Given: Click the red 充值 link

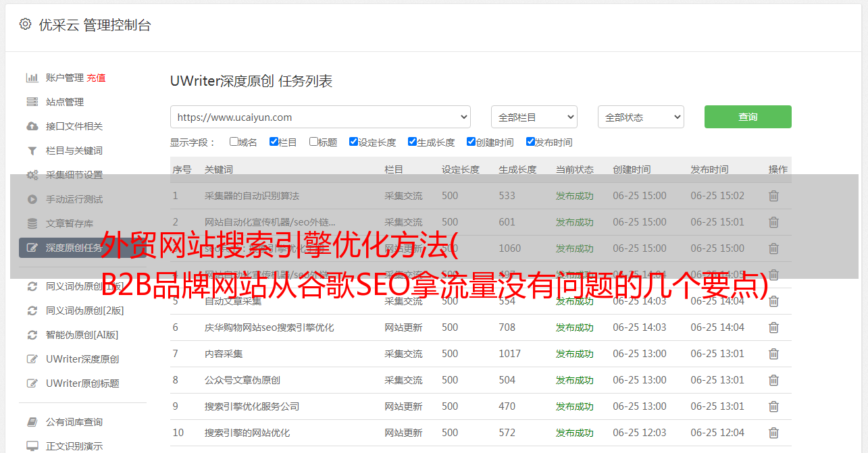Looking at the screenshot, I should [96, 78].
